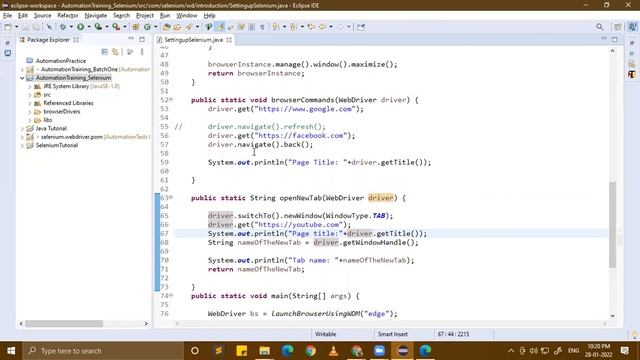Maximize the editor area
Screen dimensions: 640x360
(615, 40)
